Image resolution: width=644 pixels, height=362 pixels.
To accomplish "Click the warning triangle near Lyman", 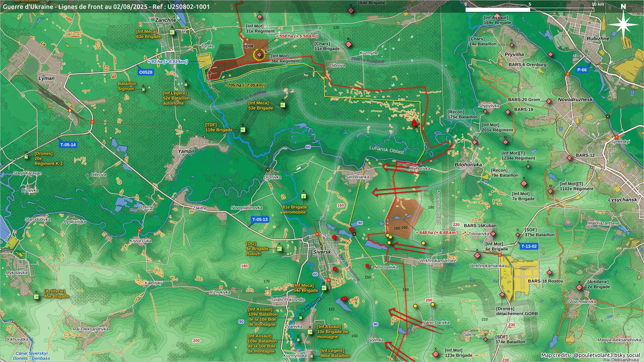I will coord(69,110).
